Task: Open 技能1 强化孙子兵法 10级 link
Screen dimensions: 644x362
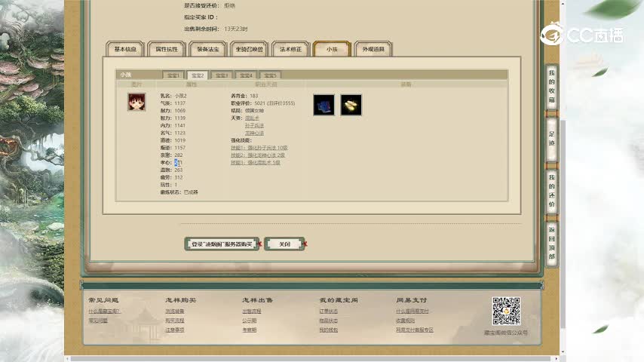Action: tap(259, 148)
